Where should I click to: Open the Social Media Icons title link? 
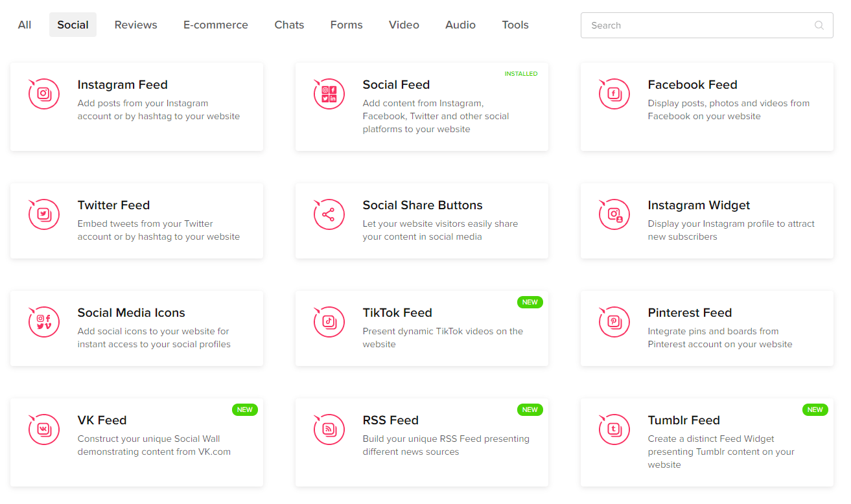tap(132, 313)
